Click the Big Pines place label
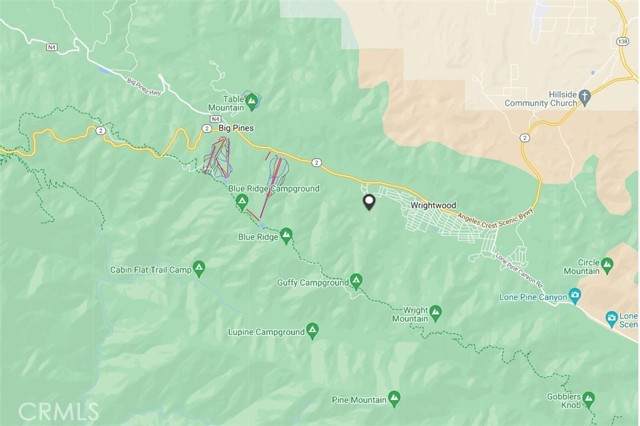 click(x=236, y=128)
